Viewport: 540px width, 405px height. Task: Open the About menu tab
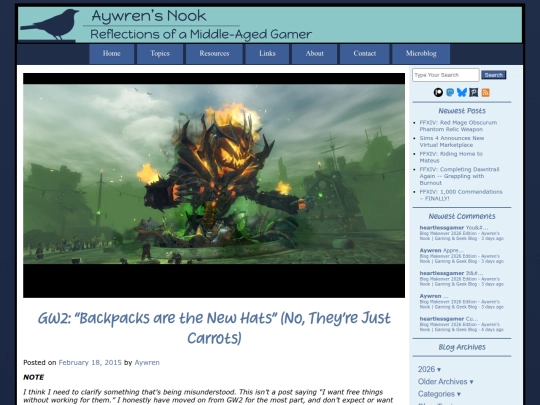tap(314, 54)
